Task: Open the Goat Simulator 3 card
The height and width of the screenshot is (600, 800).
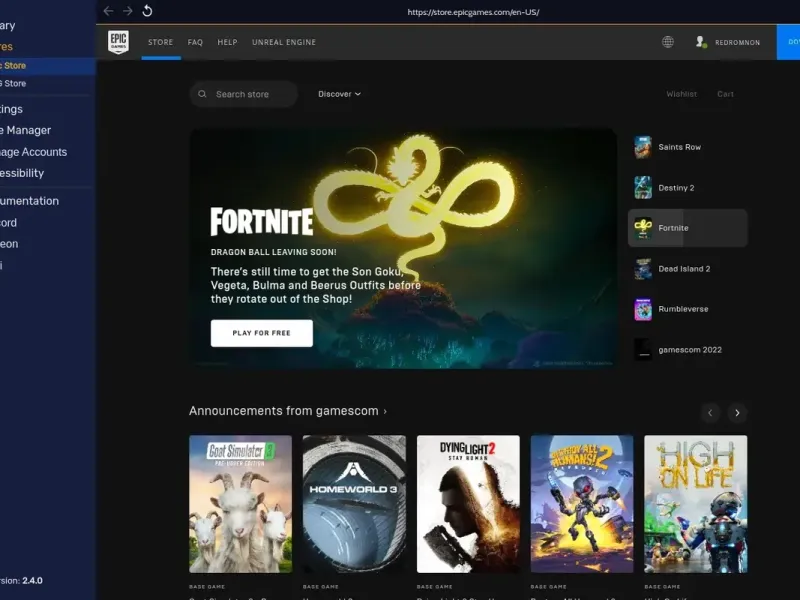Action: [x=240, y=504]
